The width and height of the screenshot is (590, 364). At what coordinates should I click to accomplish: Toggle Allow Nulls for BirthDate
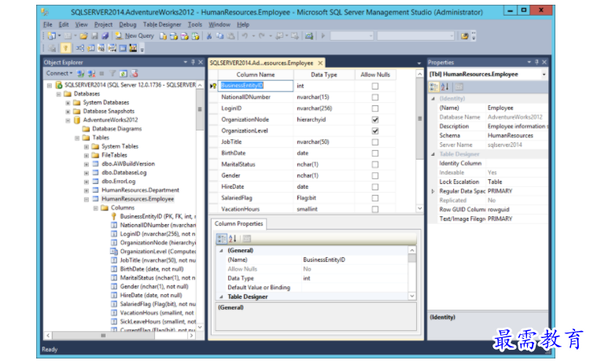(x=375, y=153)
